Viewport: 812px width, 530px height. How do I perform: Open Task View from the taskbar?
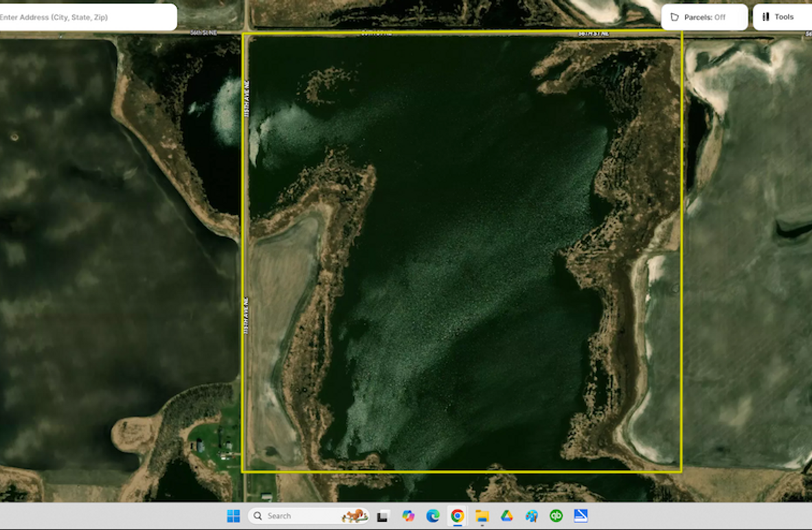pos(383,516)
